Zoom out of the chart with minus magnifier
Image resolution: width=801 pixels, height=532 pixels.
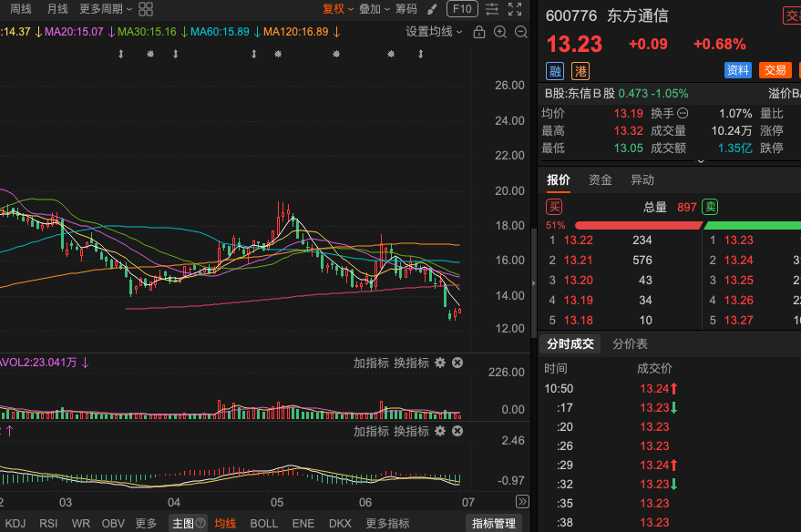point(521,32)
